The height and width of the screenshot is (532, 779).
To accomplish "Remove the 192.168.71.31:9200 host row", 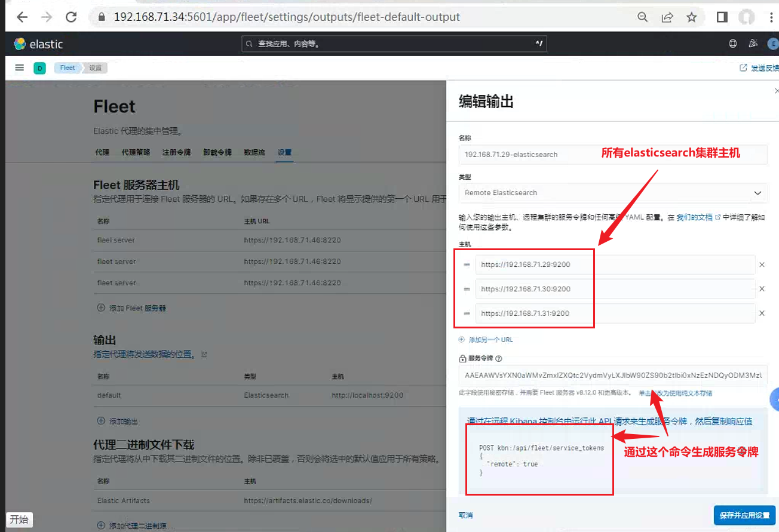I will point(762,313).
